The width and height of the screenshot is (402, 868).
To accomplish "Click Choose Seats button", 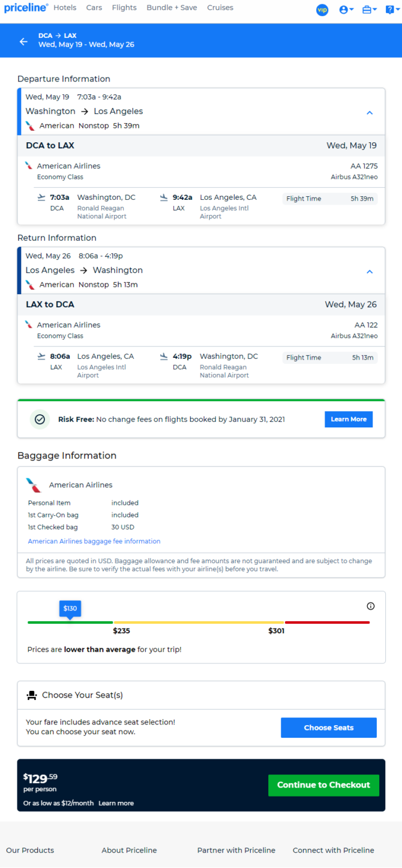I will 329,728.
